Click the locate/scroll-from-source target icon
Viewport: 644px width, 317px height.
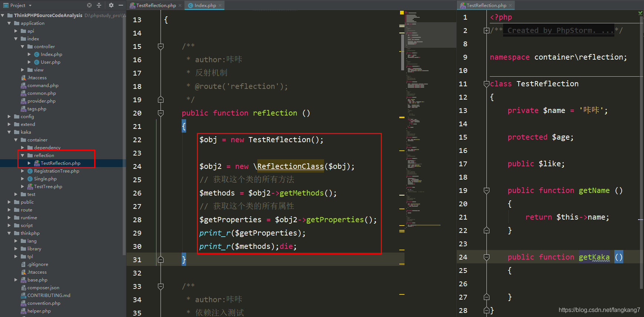point(89,5)
